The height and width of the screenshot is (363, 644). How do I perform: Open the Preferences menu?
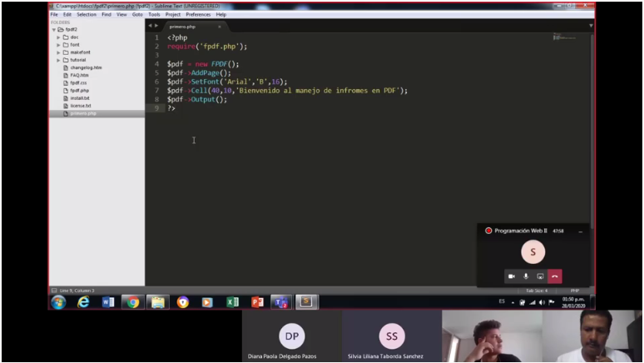[x=198, y=14]
